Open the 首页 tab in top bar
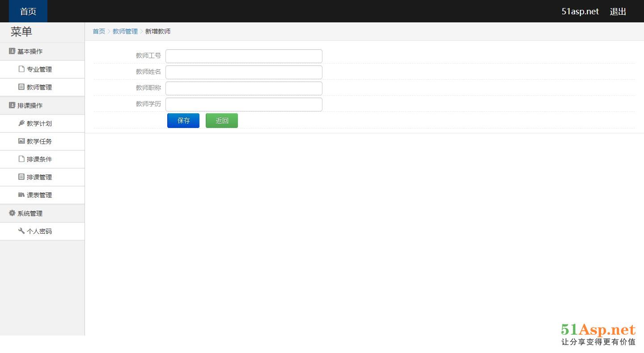 point(28,11)
